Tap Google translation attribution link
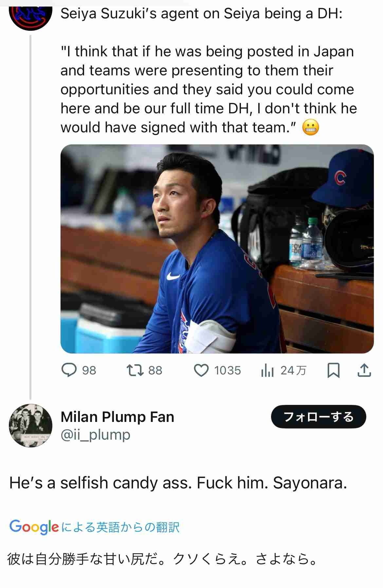Viewport: 383px width, 588px height. click(95, 527)
